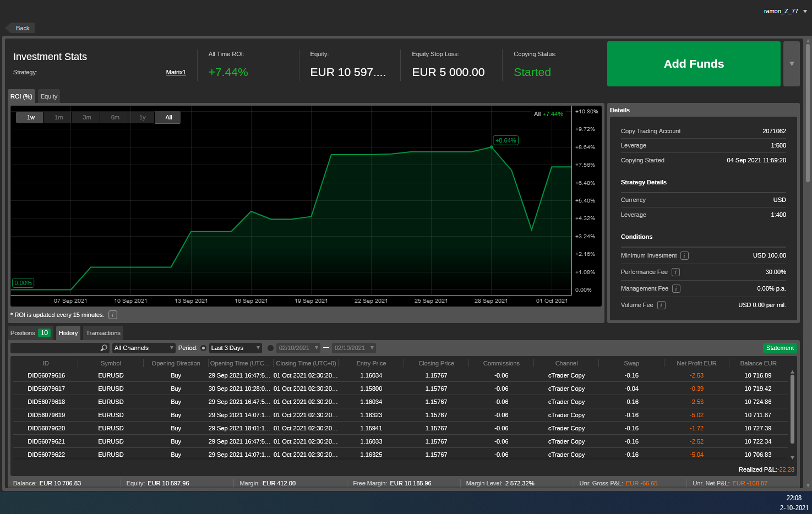
Task: Click the +8.64% chart peak marker
Action: (x=505, y=140)
